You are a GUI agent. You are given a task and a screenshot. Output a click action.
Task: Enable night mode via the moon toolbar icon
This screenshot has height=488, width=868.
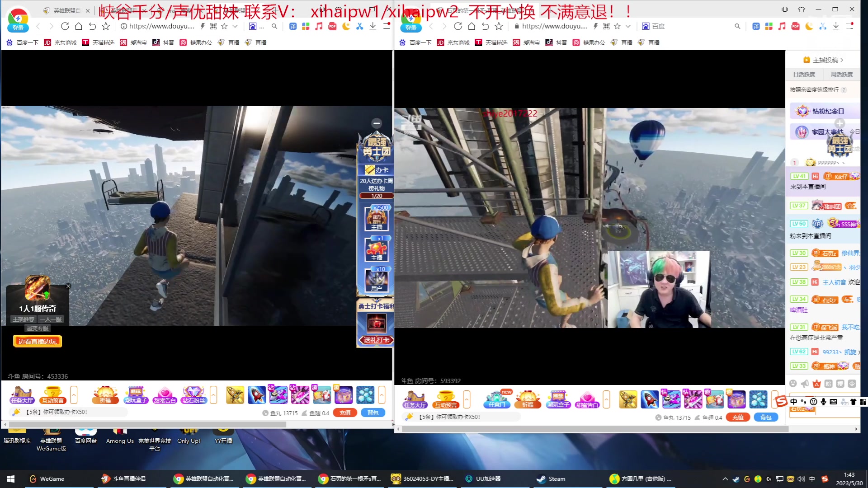point(346,26)
